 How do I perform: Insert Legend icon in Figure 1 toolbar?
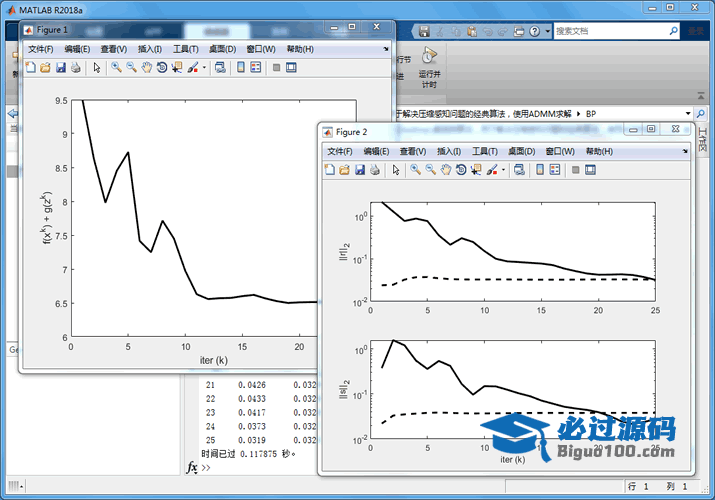pyautogui.click(x=256, y=68)
